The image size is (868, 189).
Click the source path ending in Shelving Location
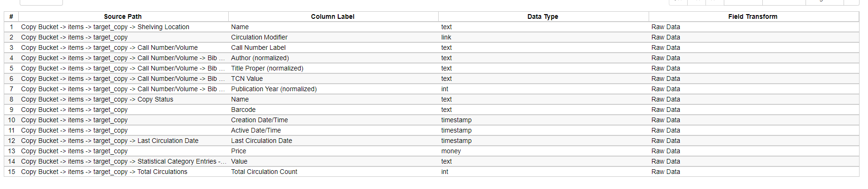click(x=105, y=27)
